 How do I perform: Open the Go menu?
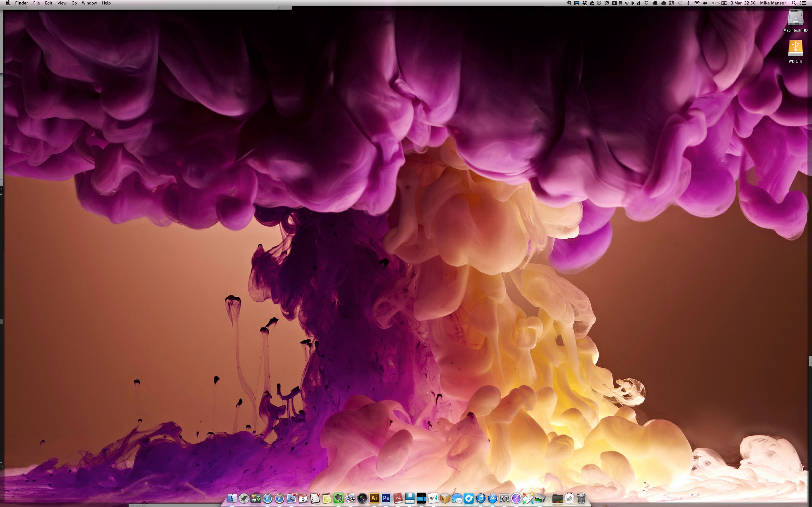74,3
